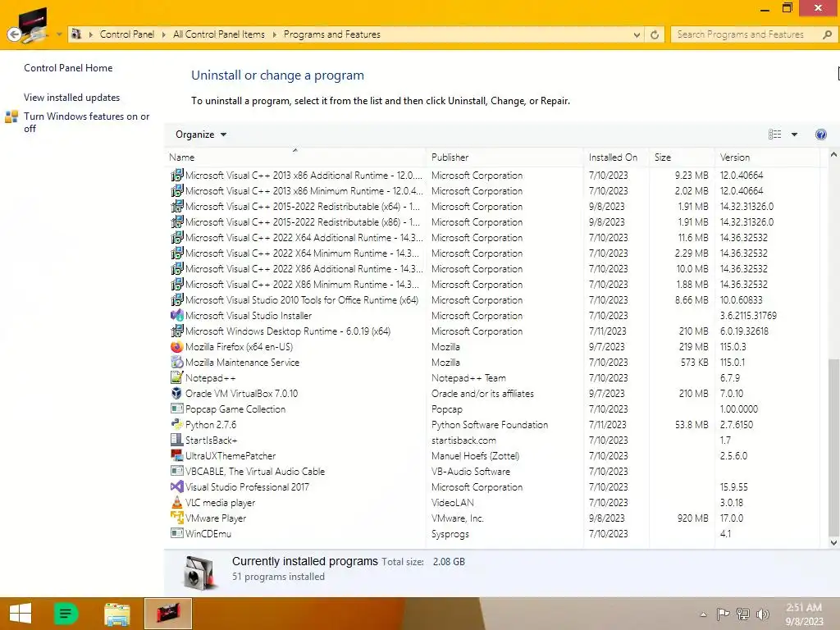Viewport: 840px width, 630px height.
Task: Open Control Panel Home link
Action: pyautogui.click(x=68, y=68)
